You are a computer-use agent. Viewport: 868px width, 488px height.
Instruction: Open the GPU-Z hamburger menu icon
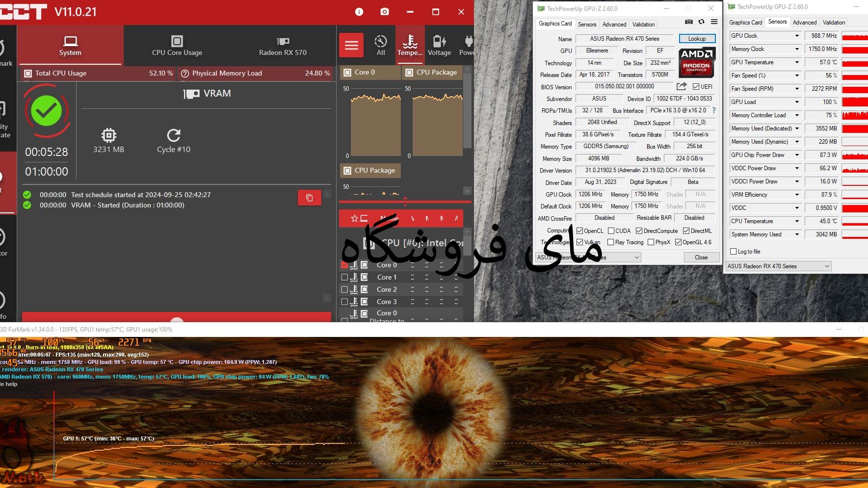(714, 22)
